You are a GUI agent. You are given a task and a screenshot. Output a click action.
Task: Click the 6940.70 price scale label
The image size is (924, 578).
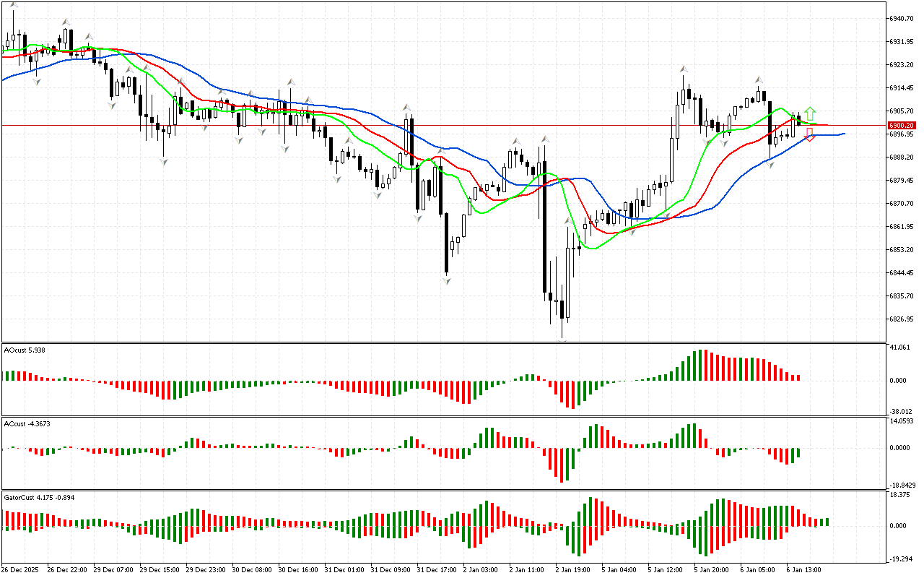pos(903,18)
